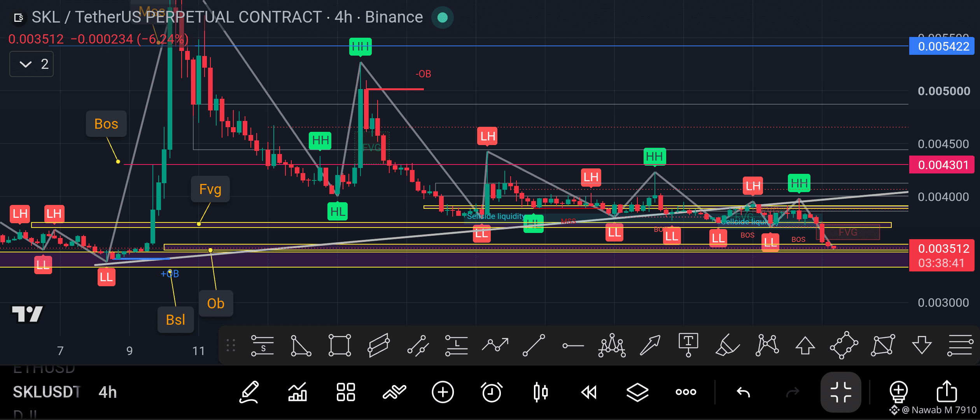Viewport: 980px width, 420px height.
Task: Tap the '+OB' blue annotation text
Action: (x=170, y=274)
